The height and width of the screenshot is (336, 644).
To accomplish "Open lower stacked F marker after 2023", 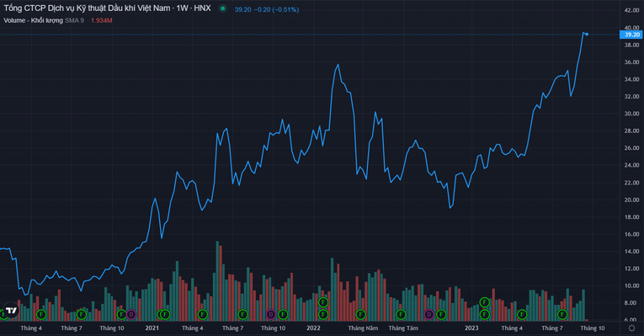I will [x=485, y=315].
